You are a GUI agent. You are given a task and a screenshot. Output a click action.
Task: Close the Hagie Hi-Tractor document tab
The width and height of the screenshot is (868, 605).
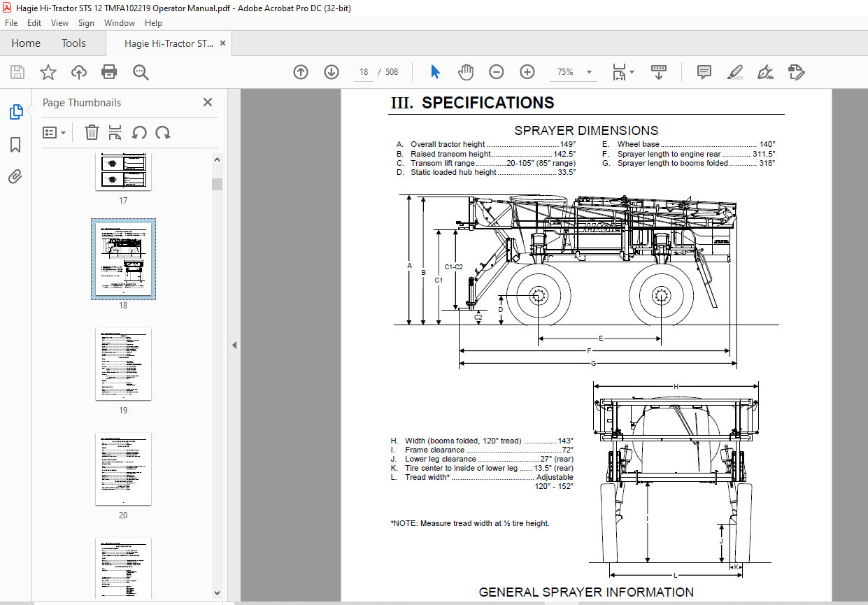[x=223, y=43]
